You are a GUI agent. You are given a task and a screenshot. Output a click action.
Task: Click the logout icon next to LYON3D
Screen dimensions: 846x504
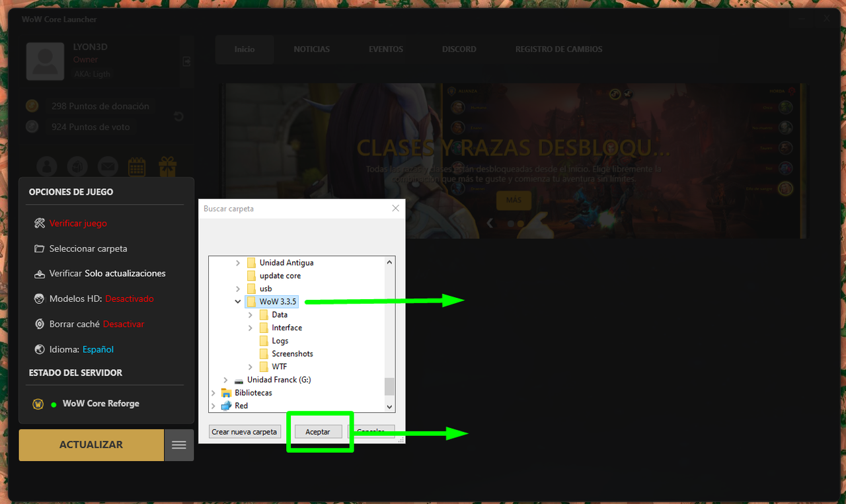186,61
